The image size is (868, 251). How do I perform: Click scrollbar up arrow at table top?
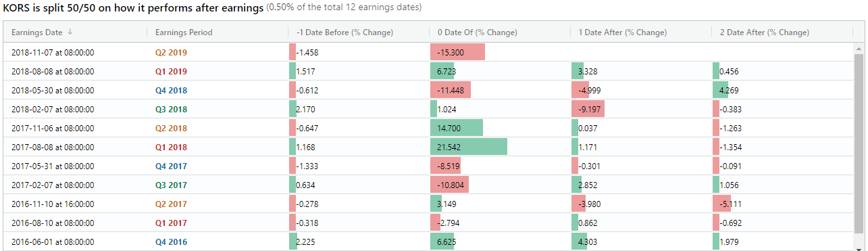[859, 49]
